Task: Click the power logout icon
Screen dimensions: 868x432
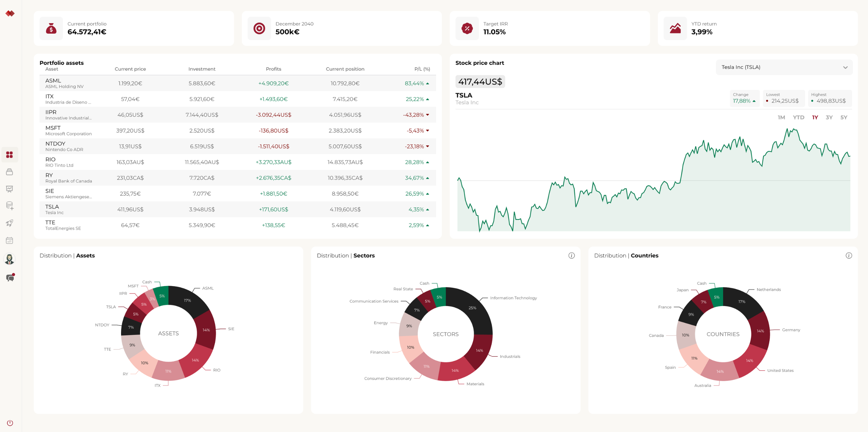Action: (10, 423)
